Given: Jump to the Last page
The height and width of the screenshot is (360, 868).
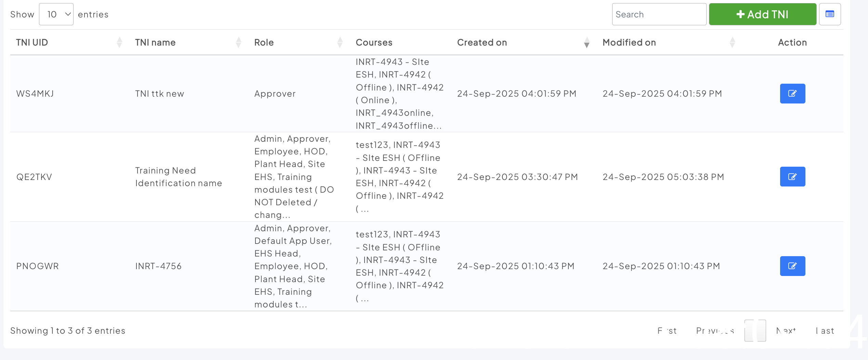Looking at the screenshot, I should point(825,331).
